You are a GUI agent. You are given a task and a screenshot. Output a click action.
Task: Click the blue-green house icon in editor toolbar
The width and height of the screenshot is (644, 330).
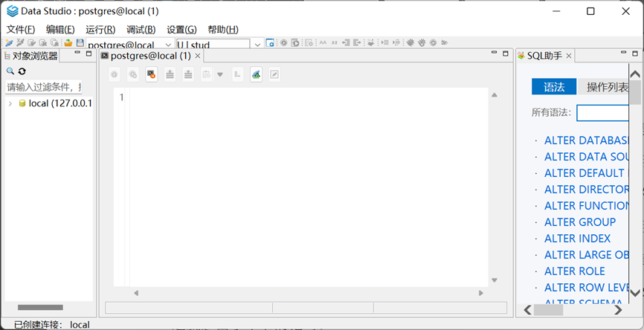click(257, 74)
